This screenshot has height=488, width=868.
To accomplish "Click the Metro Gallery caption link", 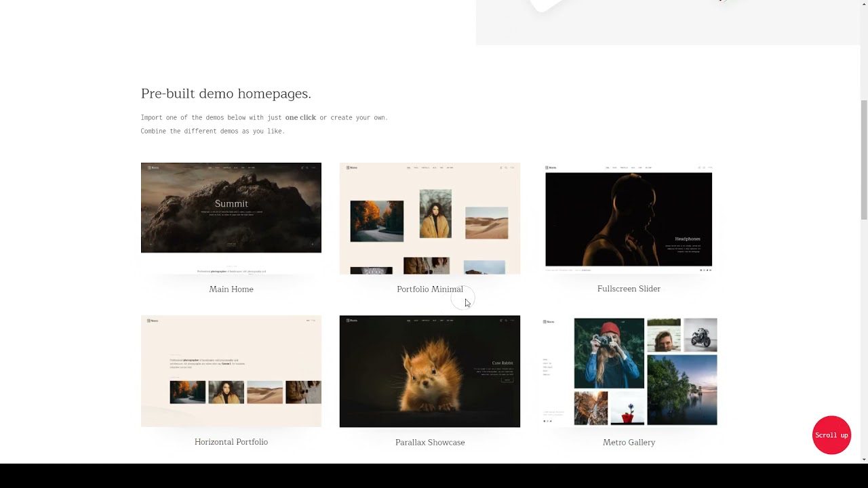I will coord(629,443).
